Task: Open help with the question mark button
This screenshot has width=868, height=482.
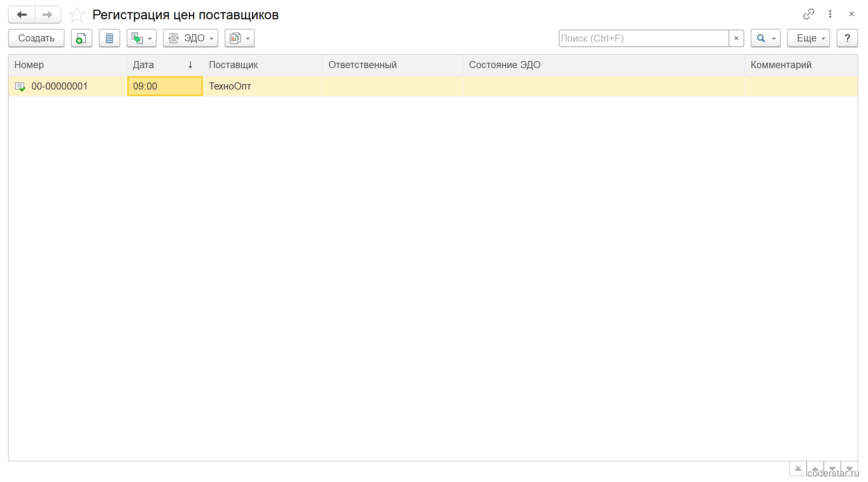Action: point(847,38)
